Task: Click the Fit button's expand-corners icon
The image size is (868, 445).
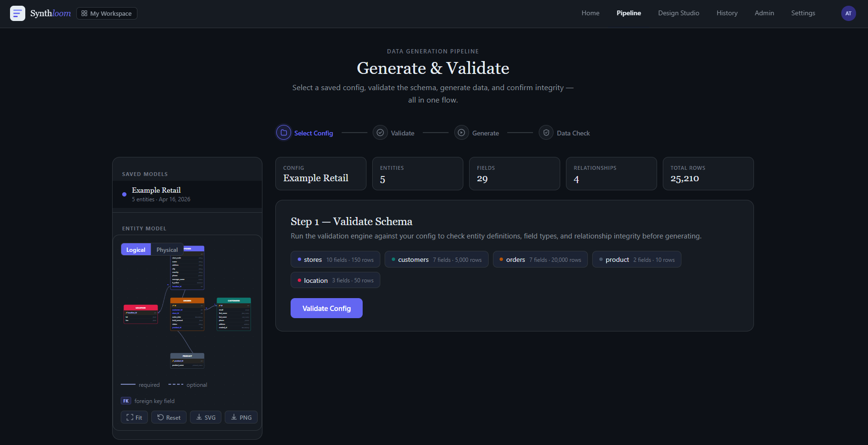Action: [130, 417]
